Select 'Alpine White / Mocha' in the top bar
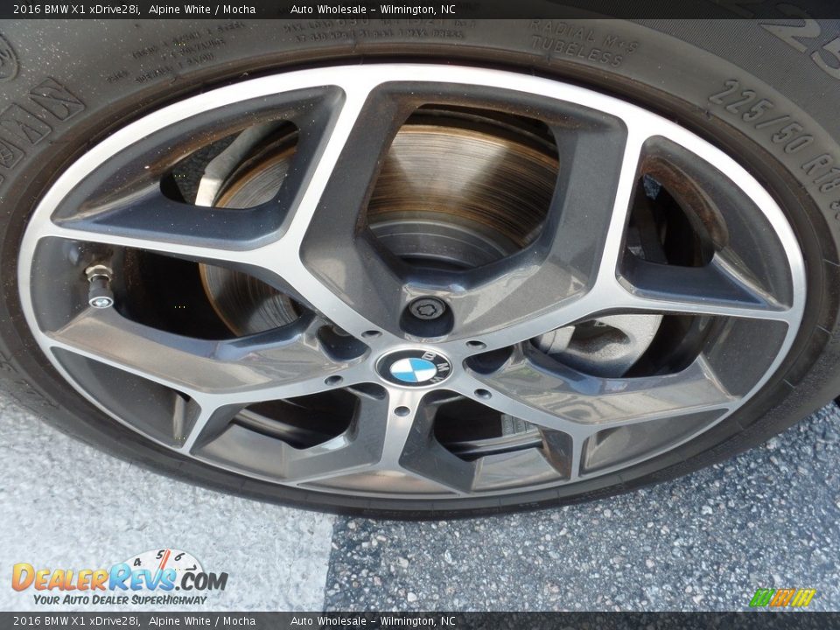The width and height of the screenshot is (840, 630). coord(200,10)
